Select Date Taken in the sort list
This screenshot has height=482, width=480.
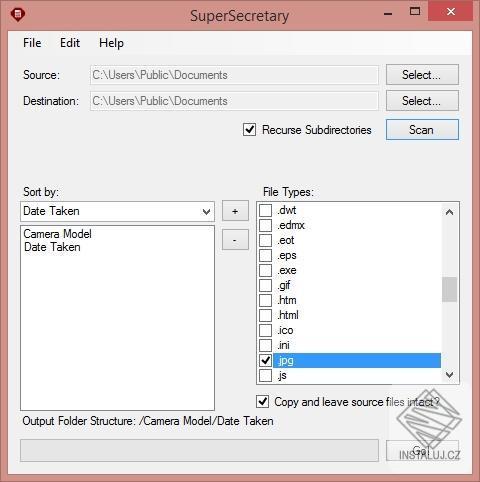pos(52,247)
